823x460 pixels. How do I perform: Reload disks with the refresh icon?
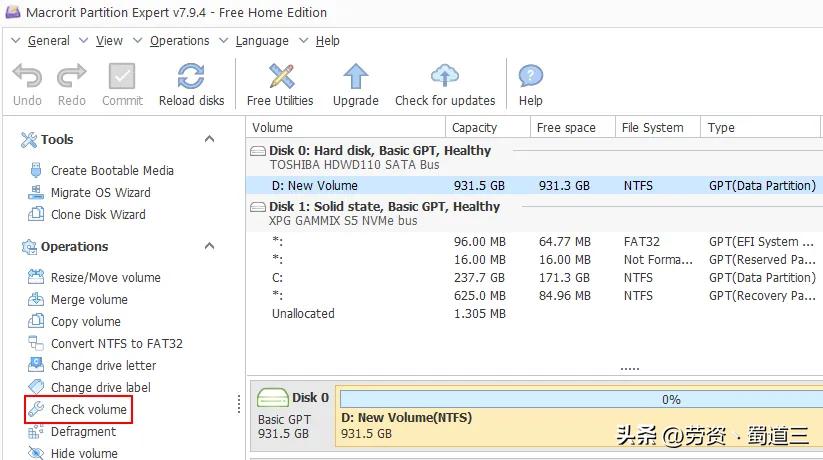[191, 76]
